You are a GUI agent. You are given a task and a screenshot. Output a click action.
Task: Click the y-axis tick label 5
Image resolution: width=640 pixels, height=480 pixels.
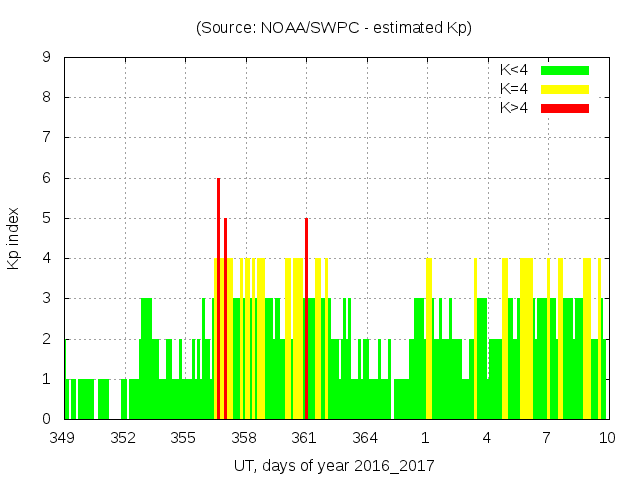(x=47, y=218)
